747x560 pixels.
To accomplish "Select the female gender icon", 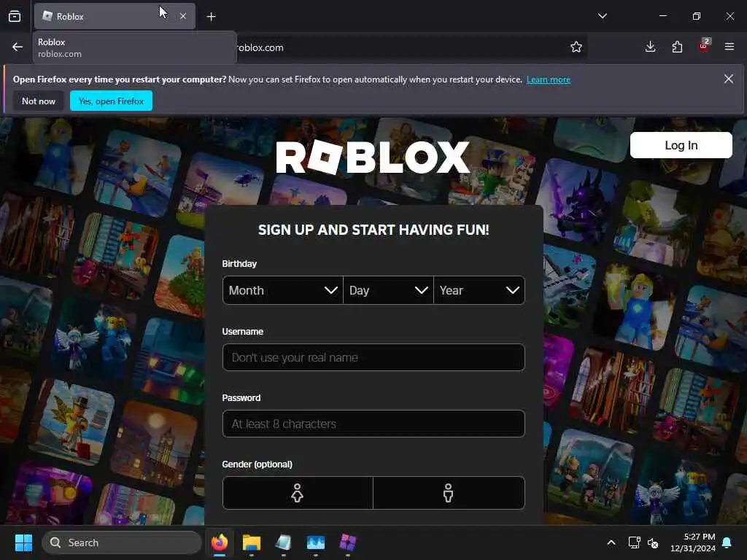I will (298, 493).
